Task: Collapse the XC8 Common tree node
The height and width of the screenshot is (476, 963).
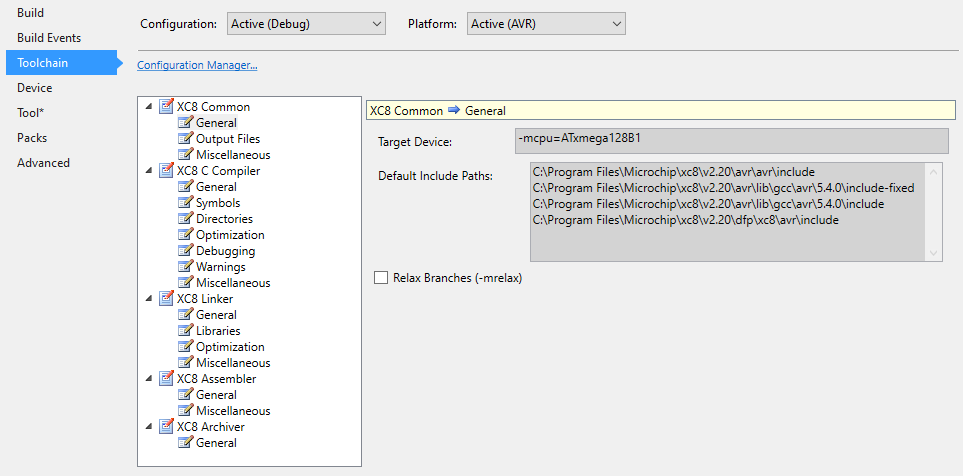Action: tap(149, 107)
